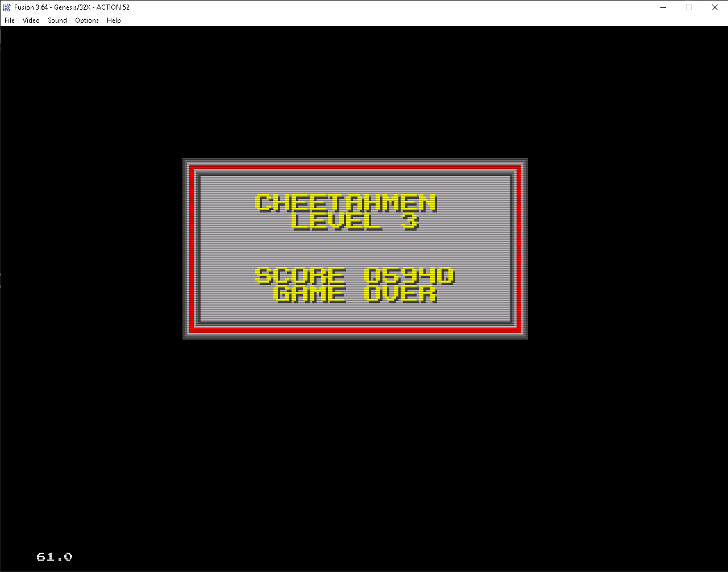Open the File menu
The height and width of the screenshot is (572, 728).
point(10,20)
